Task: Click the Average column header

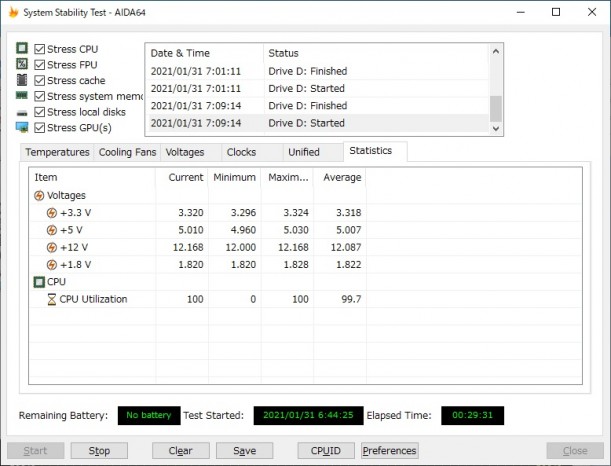Action: pos(339,177)
